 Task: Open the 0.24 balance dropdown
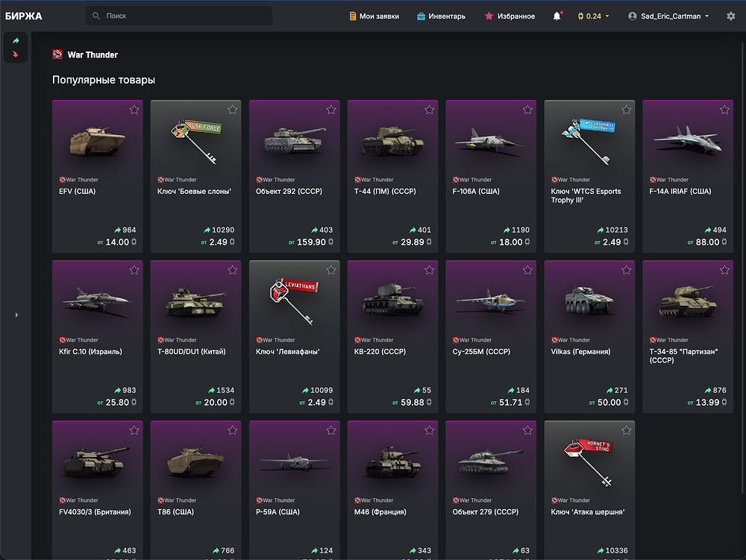tap(593, 16)
